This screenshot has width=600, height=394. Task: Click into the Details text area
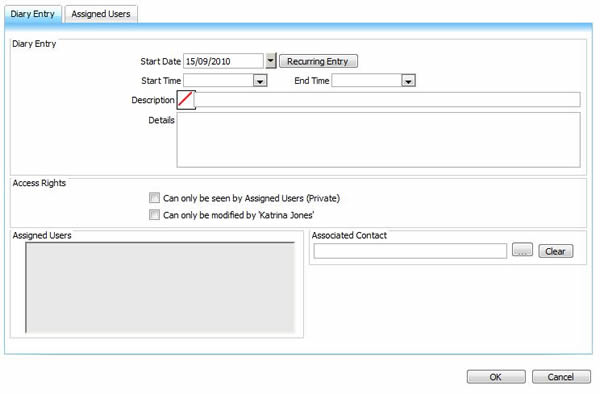pyautogui.click(x=378, y=140)
